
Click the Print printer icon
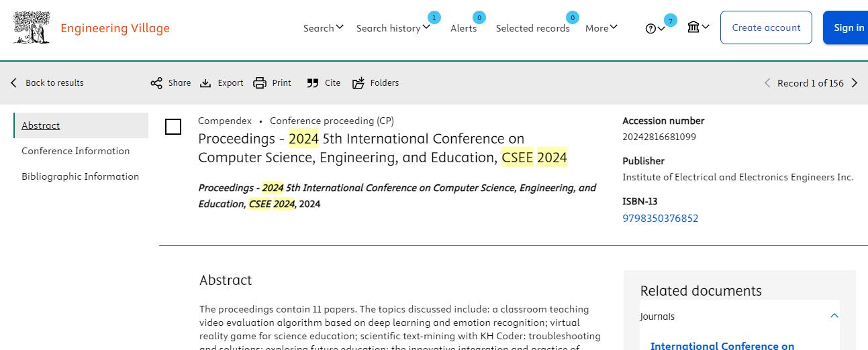[x=260, y=83]
